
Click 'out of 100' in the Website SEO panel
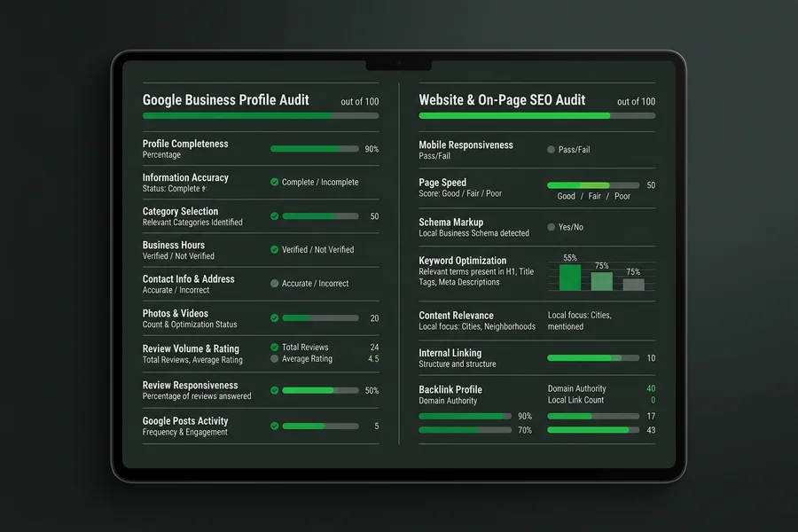pyautogui.click(x=636, y=101)
